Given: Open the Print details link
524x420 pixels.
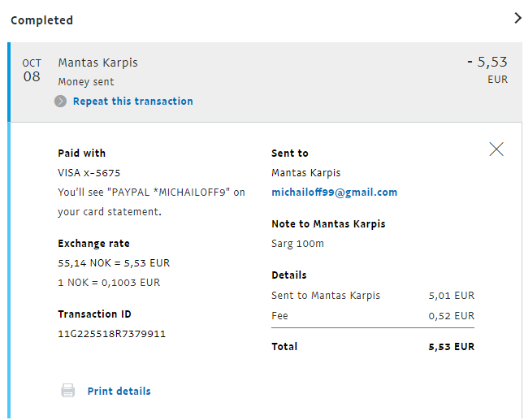Looking at the screenshot, I should tap(119, 391).
